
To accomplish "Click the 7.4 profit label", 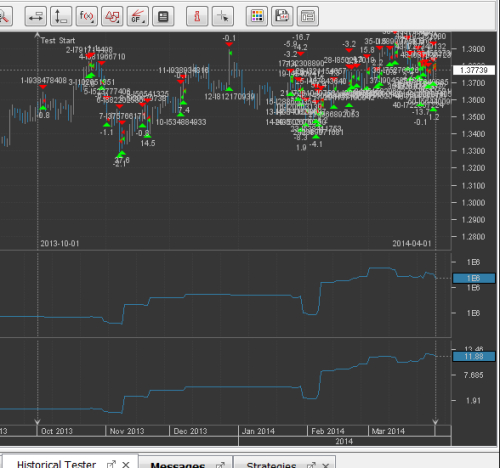I will [184, 110].
